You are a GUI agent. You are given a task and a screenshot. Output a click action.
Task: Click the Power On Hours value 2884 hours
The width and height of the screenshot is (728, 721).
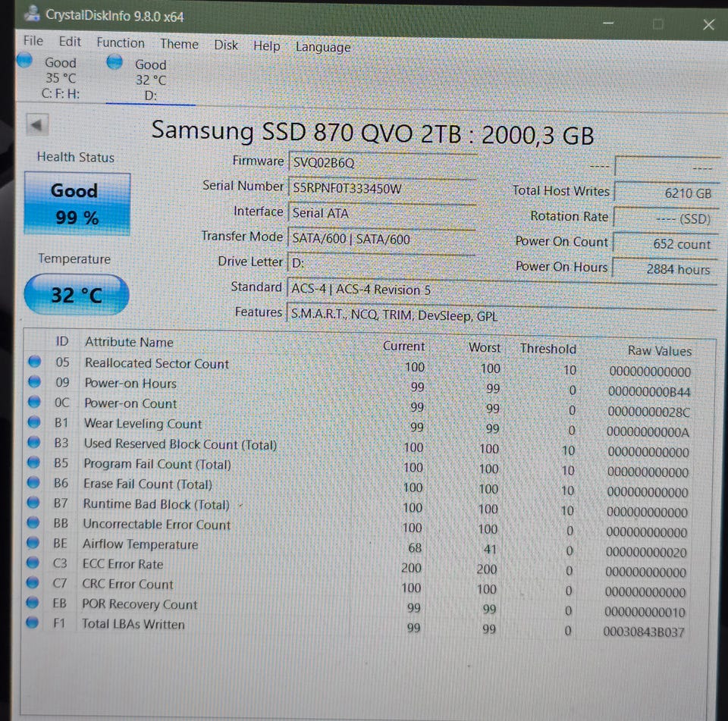point(664,269)
